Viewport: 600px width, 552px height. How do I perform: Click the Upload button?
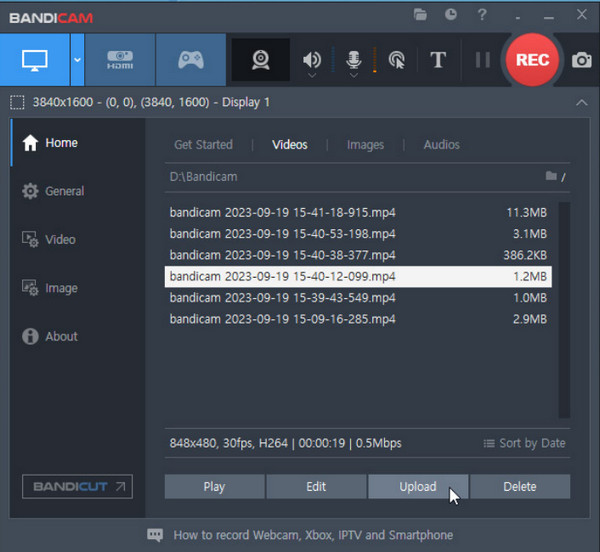418,487
